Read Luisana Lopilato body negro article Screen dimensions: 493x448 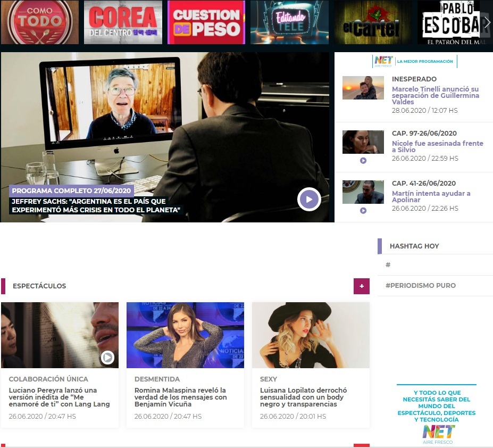pos(304,397)
